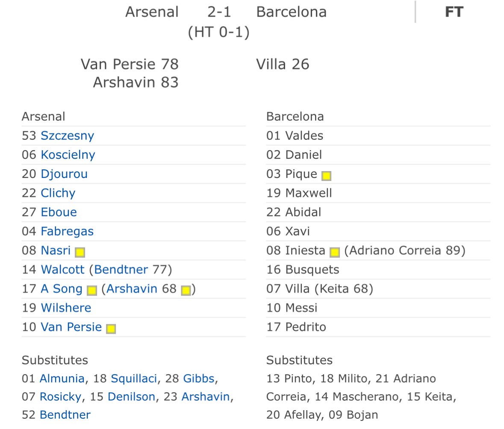
Task: Click the yellow card icon next to Nasri
Action: point(80,252)
